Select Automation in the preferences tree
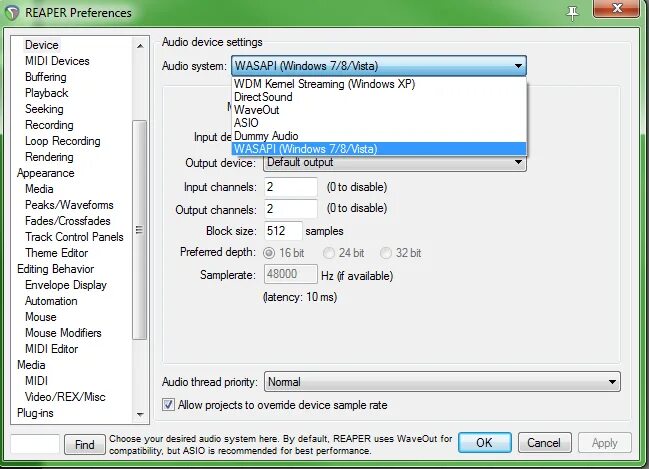This screenshot has height=469, width=649. tap(51, 301)
